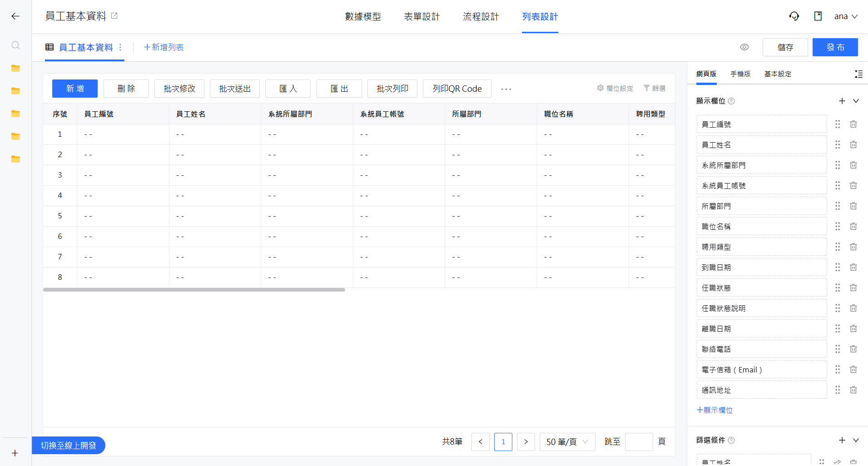Add a display field with plus icon
This screenshot has height=466, width=868.
(842, 101)
